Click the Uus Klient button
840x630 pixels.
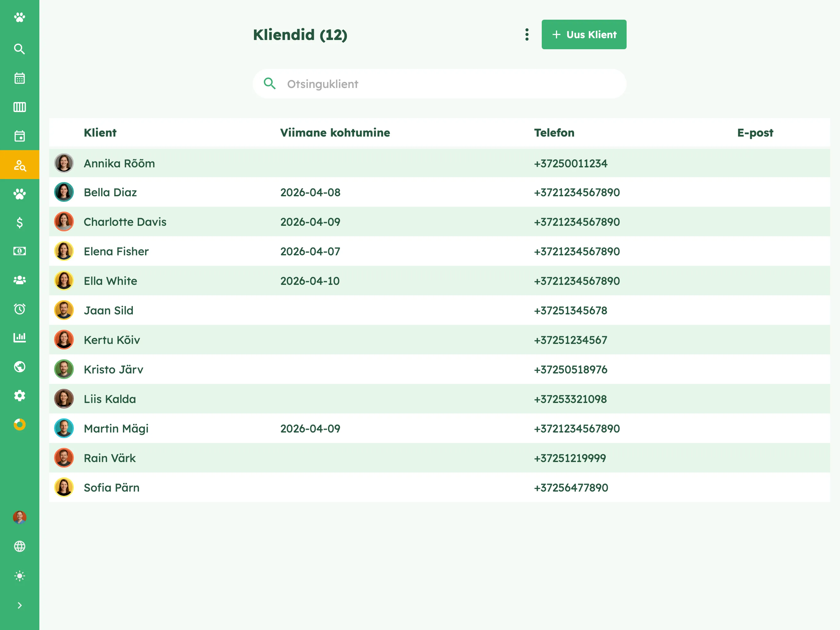pos(584,34)
